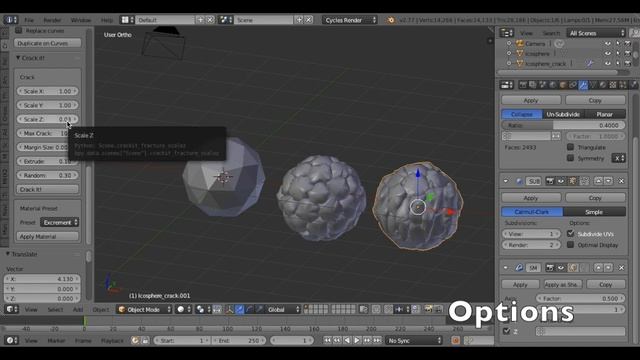Viewport: 640px width, 360px height.
Task: Click the Apply Material button
Action: click(x=47, y=236)
